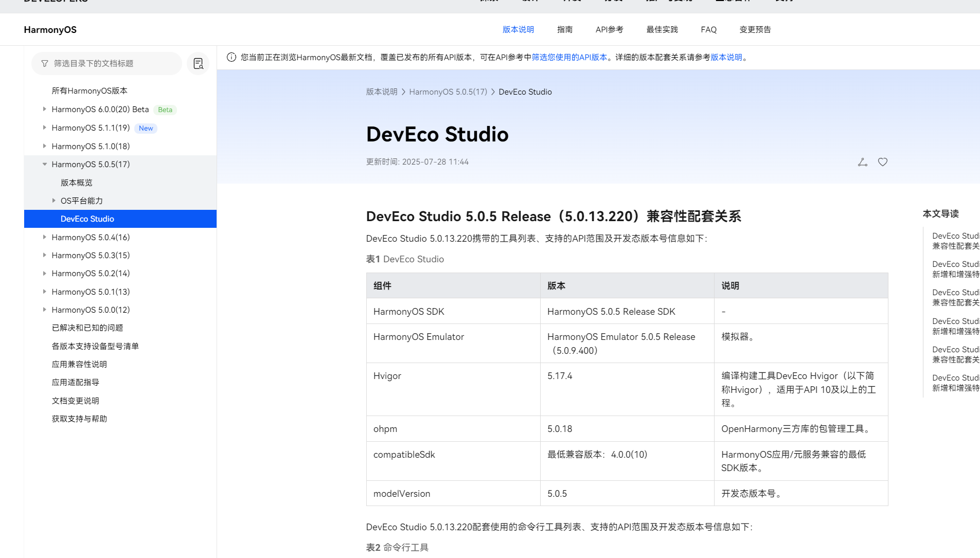Favorite the page with the heart icon
980x558 pixels.
[883, 162]
